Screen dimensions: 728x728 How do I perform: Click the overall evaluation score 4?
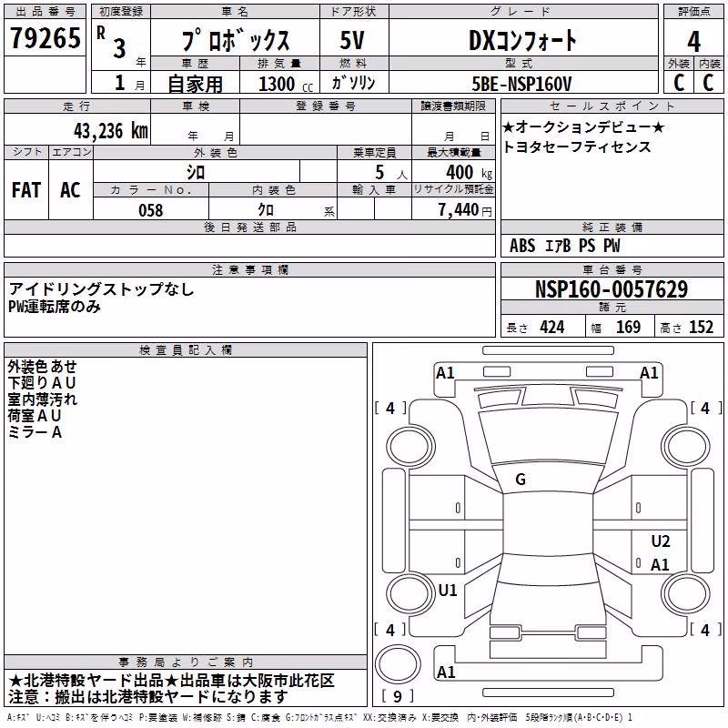[x=693, y=41]
